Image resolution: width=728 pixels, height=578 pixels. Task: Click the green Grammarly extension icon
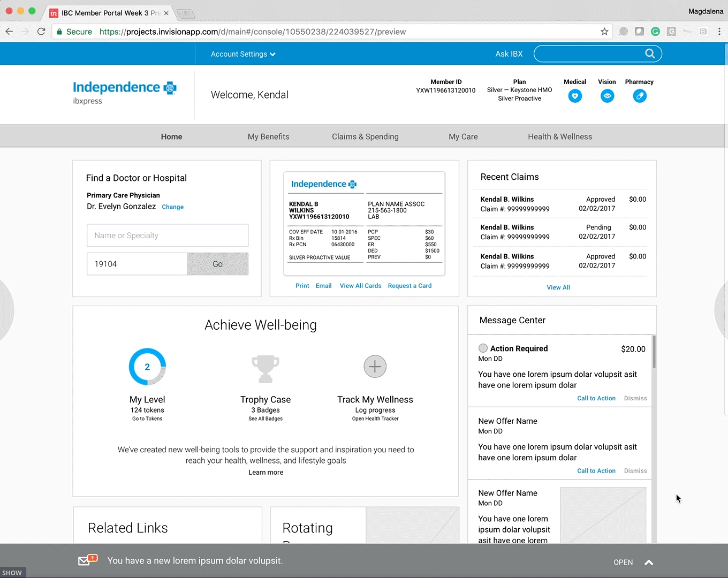pyautogui.click(x=655, y=32)
